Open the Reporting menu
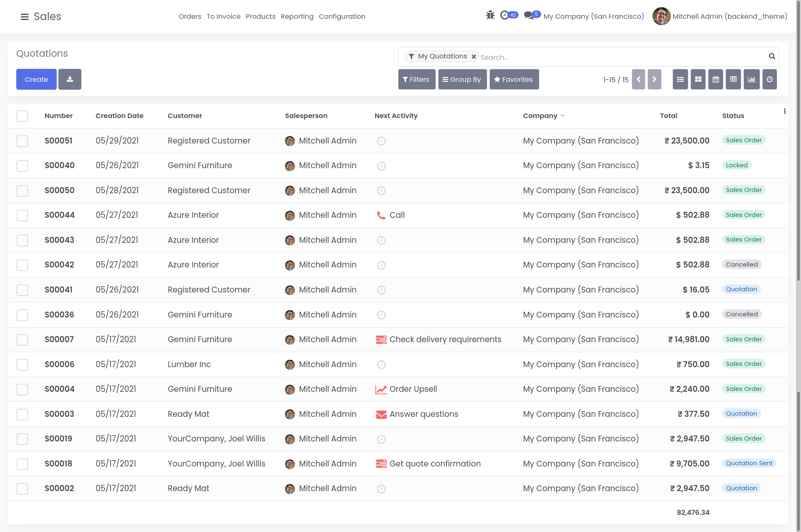This screenshot has width=801, height=532. [297, 16]
